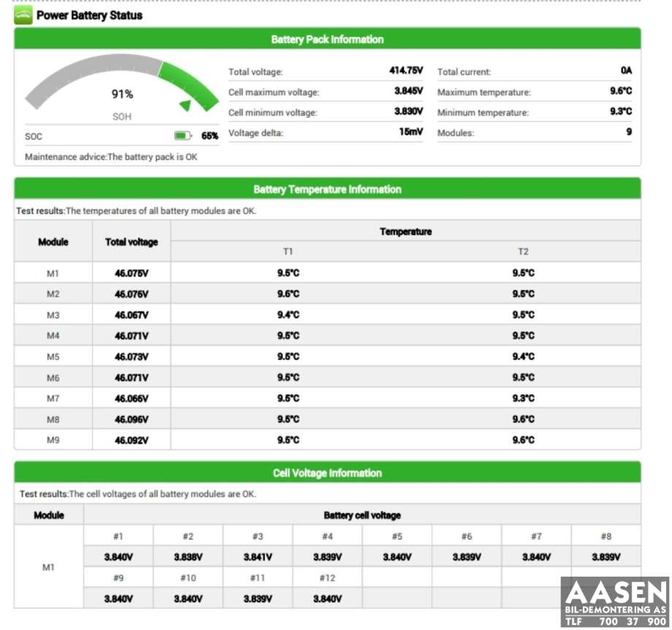The height and width of the screenshot is (630, 672).
Task: Click the Total voltage column header
Action: pyautogui.click(x=131, y=242)
